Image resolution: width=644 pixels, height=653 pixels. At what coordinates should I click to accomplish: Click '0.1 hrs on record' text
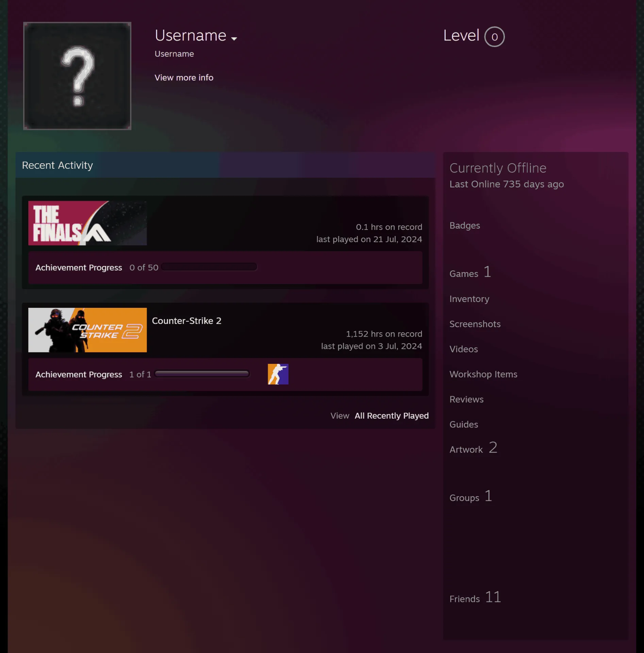389,227
